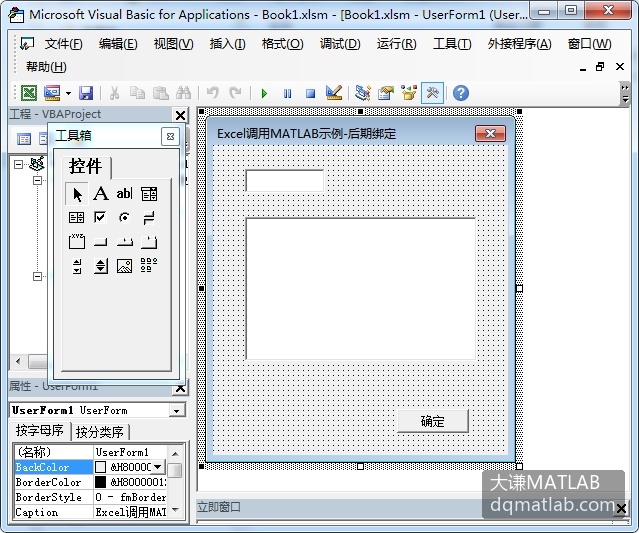Image resolution: width=639 pixels, height=533 pixels.
Task: Open the 工具(T) menu
Action: 452,44
